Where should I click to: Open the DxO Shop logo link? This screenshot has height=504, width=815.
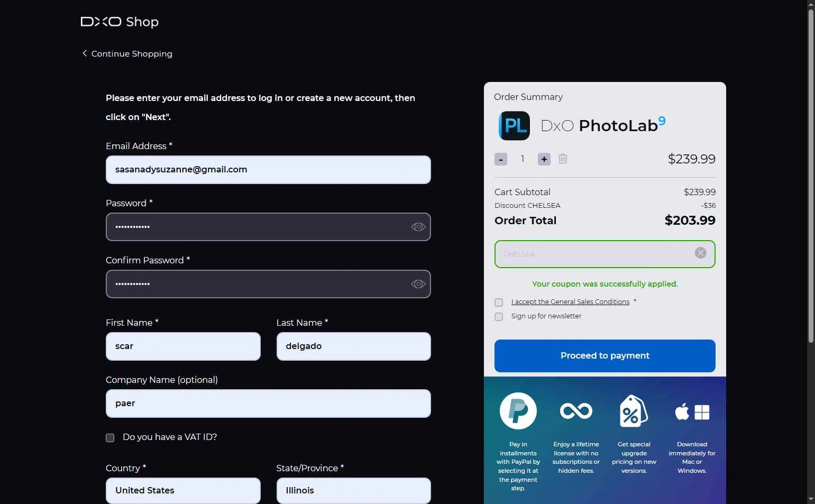[120, 22]
